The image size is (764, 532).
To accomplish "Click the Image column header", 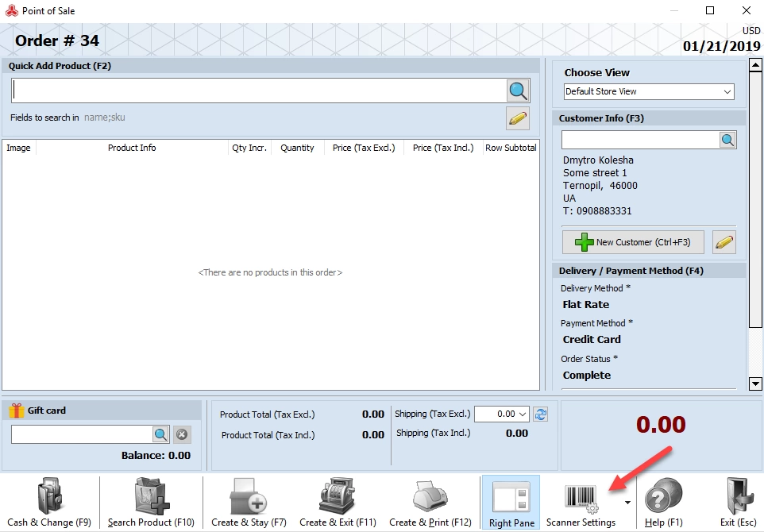I will point(18,148).
